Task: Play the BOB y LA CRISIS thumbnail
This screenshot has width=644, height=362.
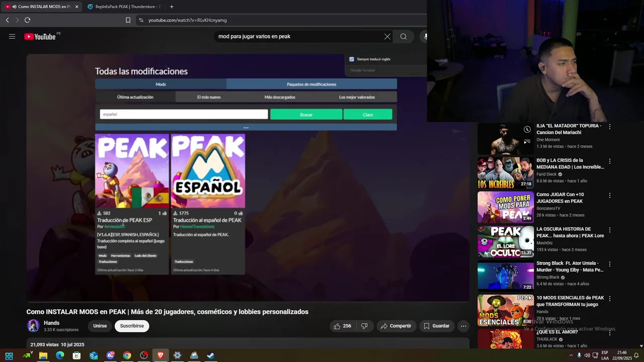Action: [506, 173]
